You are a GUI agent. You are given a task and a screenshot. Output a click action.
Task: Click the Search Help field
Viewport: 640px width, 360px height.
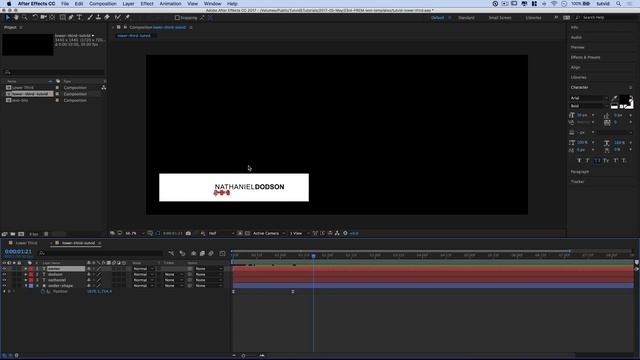(606, 18)
